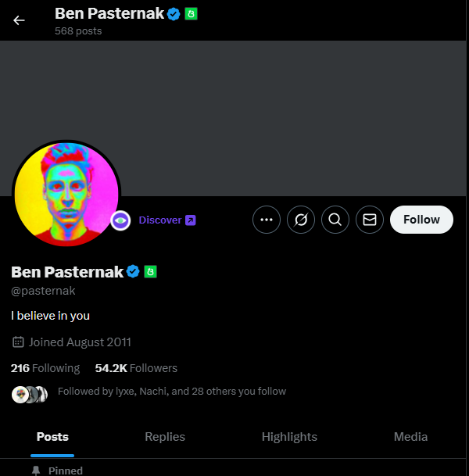Screen dimensions: 469x476
Task: Click the Grok profile summary icon
Action: click(300, 220)
